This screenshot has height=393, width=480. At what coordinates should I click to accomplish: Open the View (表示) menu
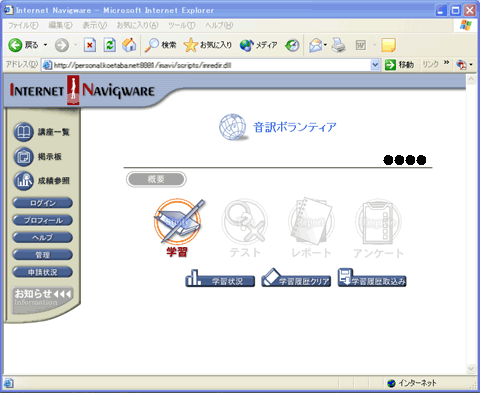(95, 25)
